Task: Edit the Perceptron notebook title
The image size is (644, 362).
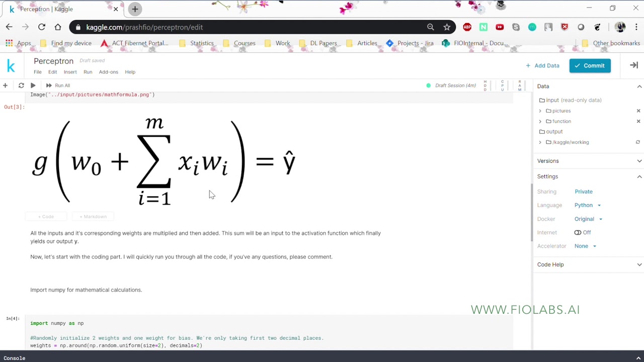Action: pyautogui.click(x=53, y=61)
